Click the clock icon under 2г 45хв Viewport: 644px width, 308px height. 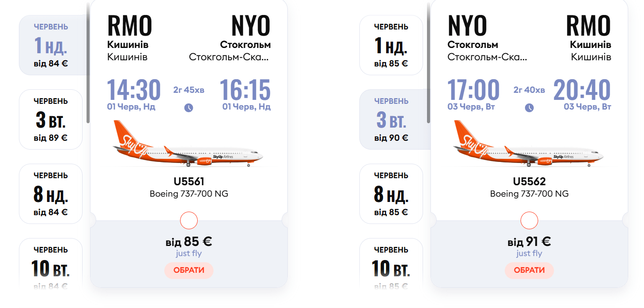click(188, 108)
